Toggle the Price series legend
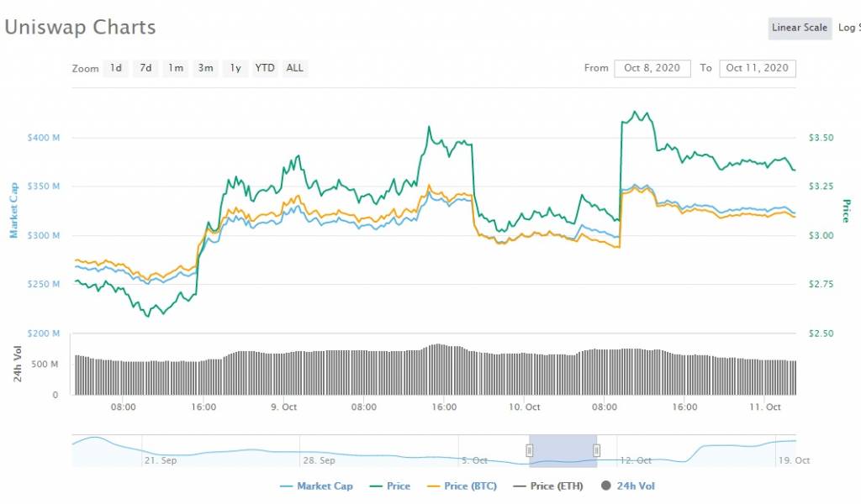 [x=392, y=486]
